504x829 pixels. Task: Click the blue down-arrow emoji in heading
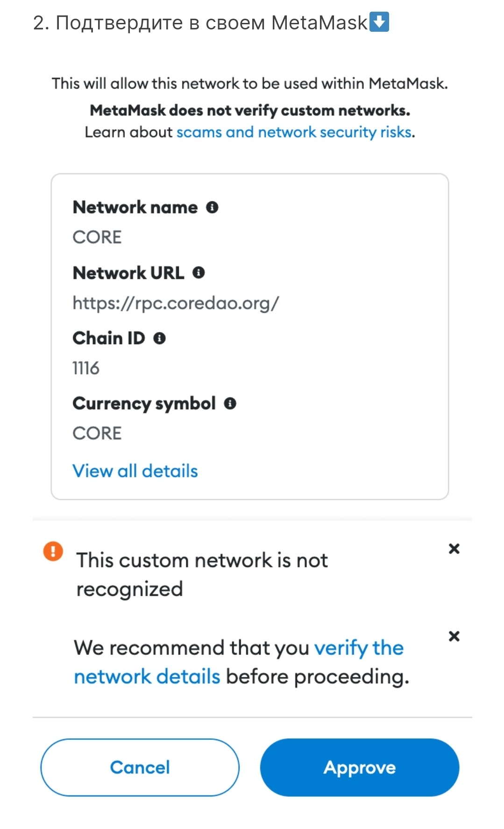point(379,22)
